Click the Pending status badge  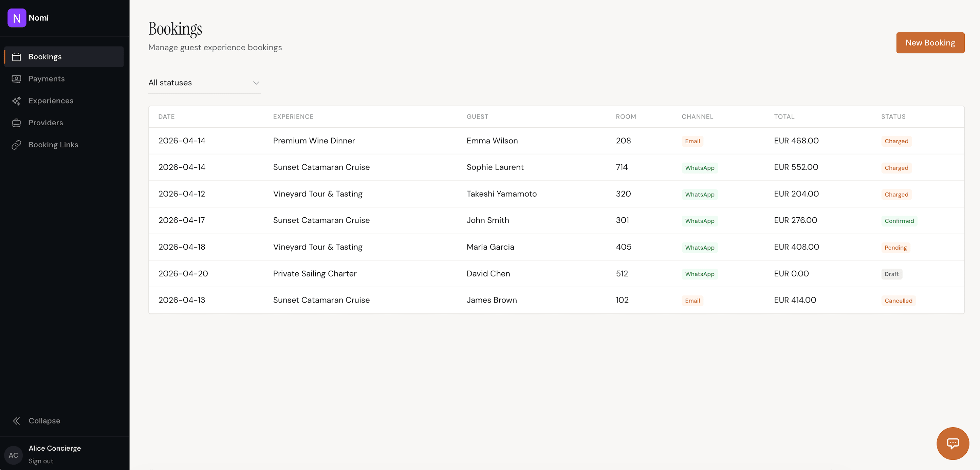(x=895, y=248)
